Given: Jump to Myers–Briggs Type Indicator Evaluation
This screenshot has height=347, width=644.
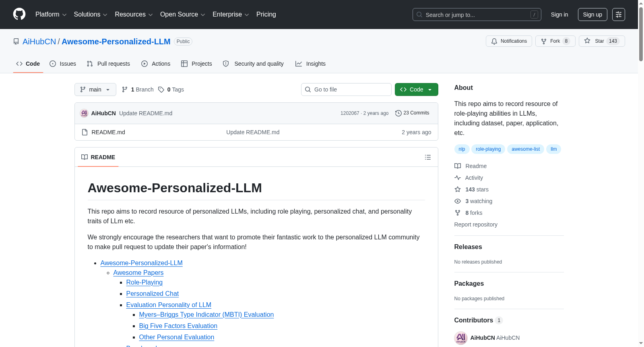Looking at the screenshot, I should pos(206,315).
